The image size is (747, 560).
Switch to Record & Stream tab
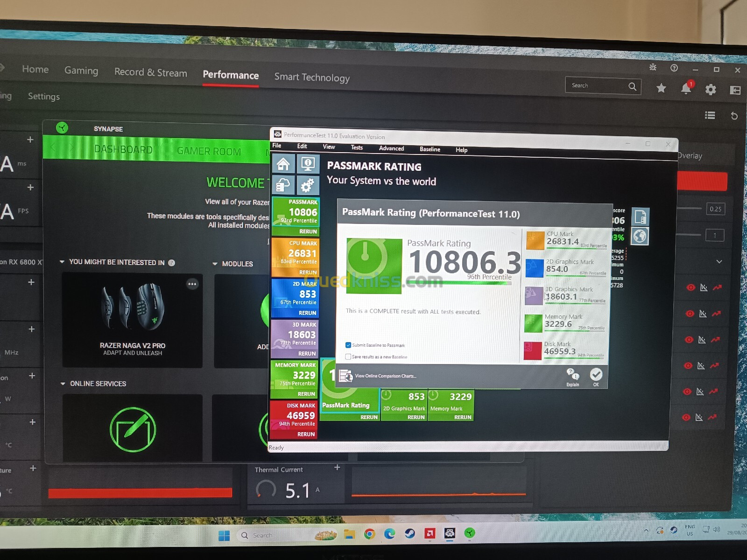pyautogui.click(x=150, y=72)
